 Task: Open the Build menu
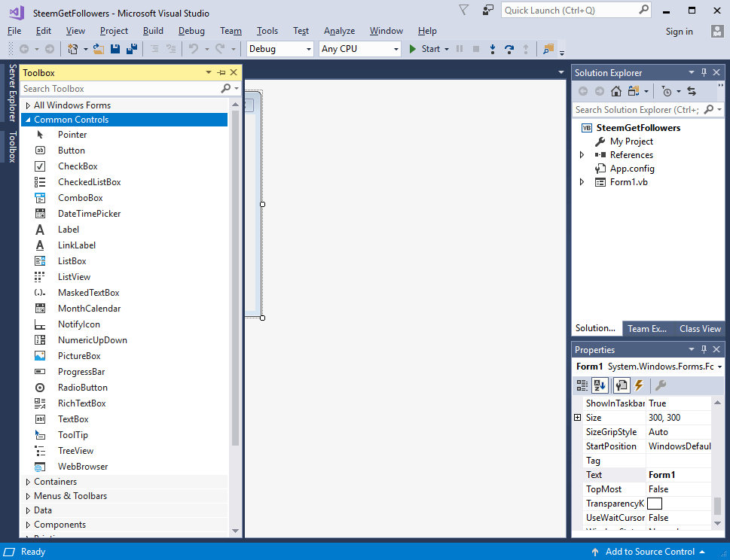click(153, 31)
